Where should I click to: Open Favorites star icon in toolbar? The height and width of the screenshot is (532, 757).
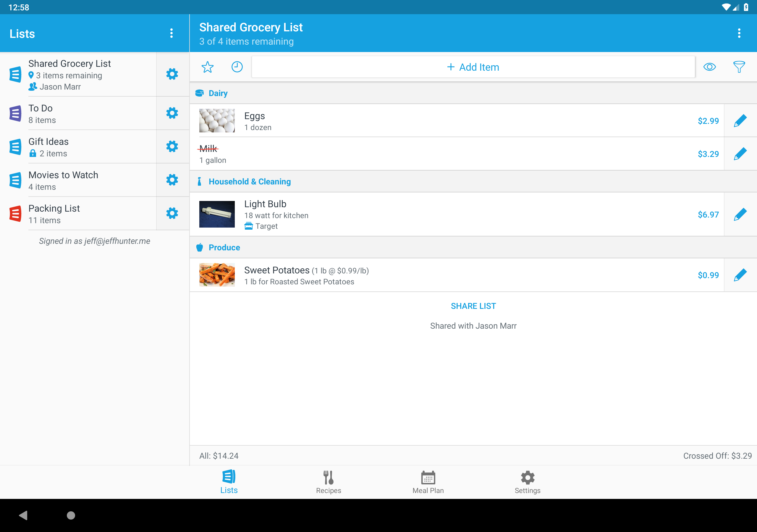207,67
